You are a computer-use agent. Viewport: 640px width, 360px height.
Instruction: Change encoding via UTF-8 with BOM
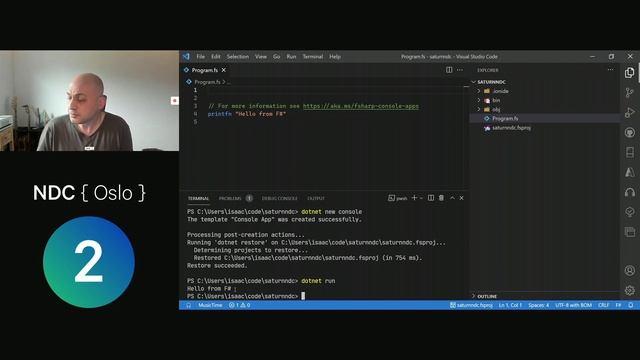573,305
